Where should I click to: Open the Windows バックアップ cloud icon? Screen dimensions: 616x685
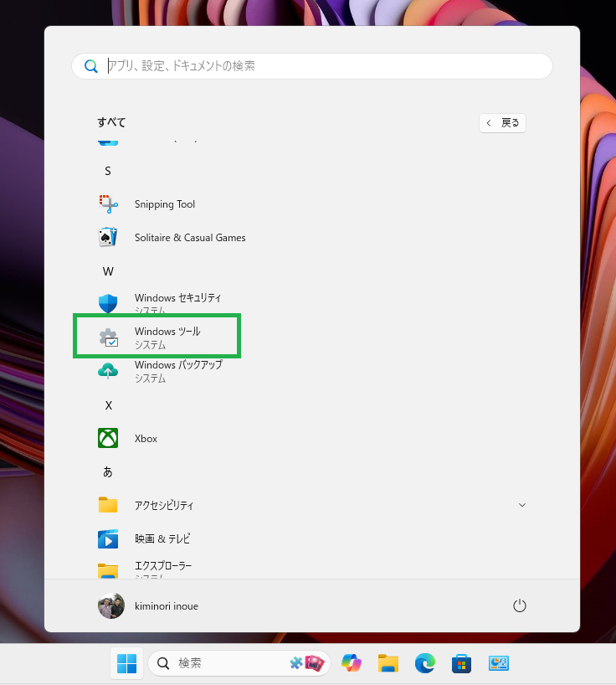(108, 371)
